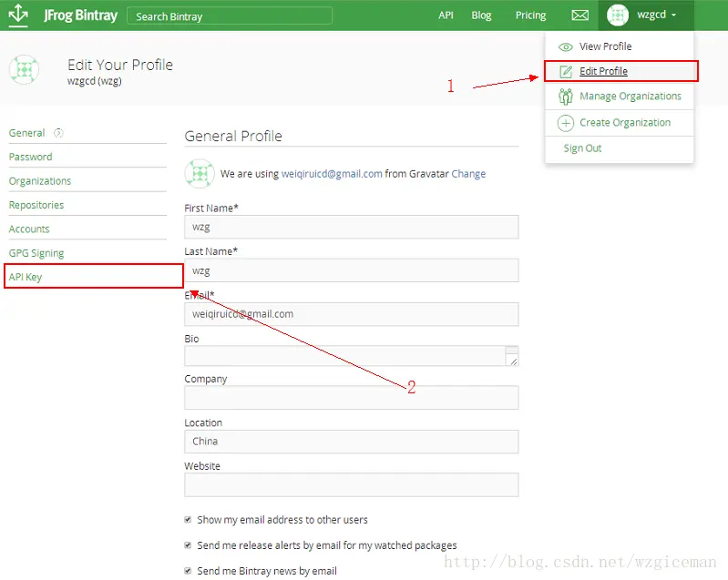Open the API link in header
Viewport: 728px width, 580px height.
pos(446,15)
